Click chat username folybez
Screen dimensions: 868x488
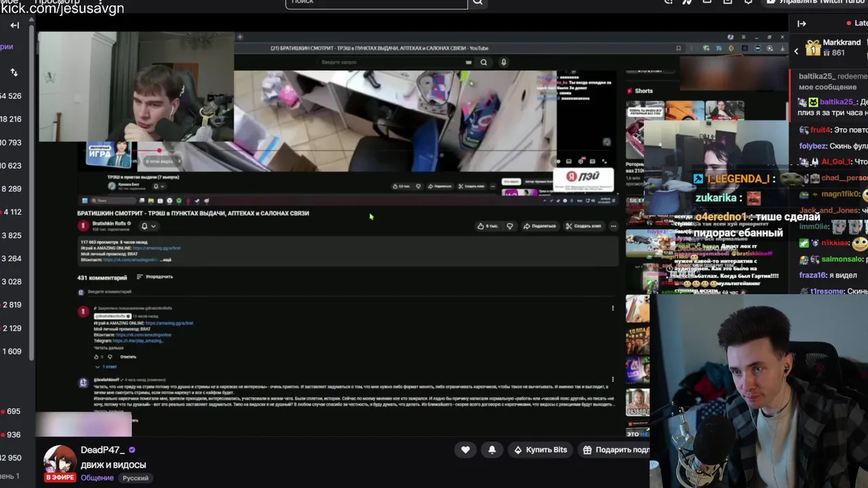coord(814,146)
